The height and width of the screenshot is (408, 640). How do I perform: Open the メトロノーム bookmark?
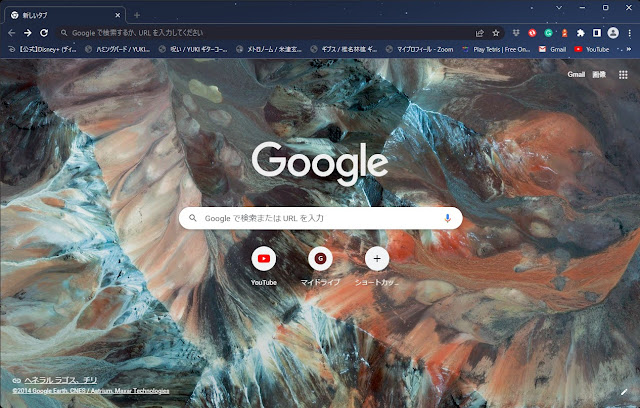point(269,49)
